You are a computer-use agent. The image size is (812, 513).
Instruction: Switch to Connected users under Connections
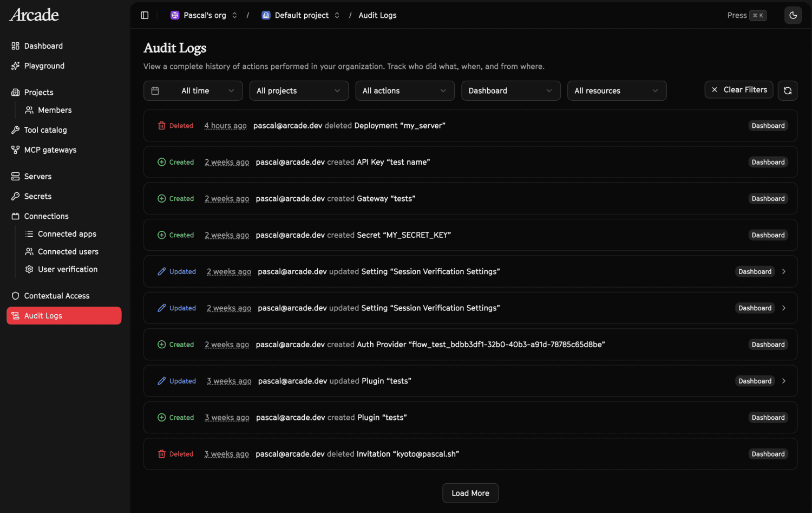click(68, 251)
